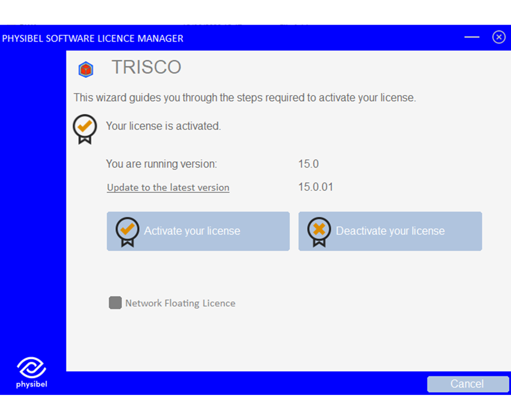Enable the Network Floating Licence checkbox
The image size is (511, 420).
point(115,303)
